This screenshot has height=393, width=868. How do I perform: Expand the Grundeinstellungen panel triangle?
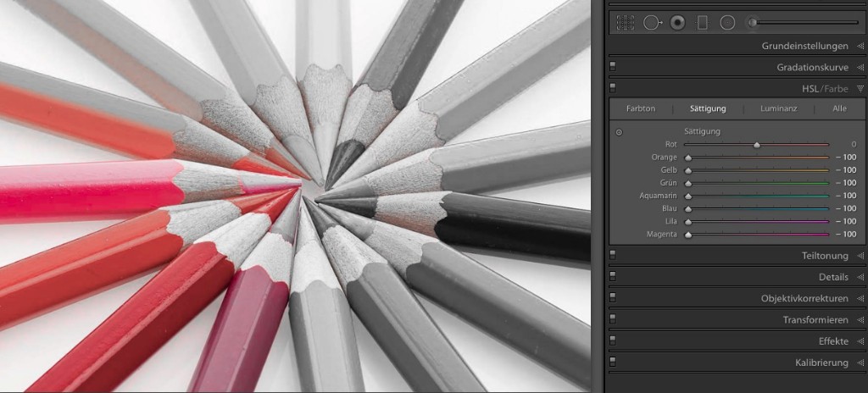(860, 46)
